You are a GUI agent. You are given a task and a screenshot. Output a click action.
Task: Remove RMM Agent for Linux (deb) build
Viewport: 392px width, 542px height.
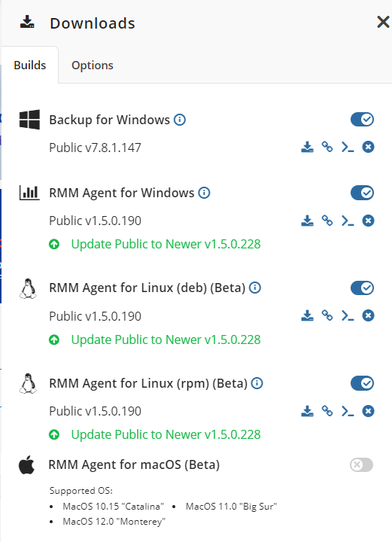coord(368,315)
